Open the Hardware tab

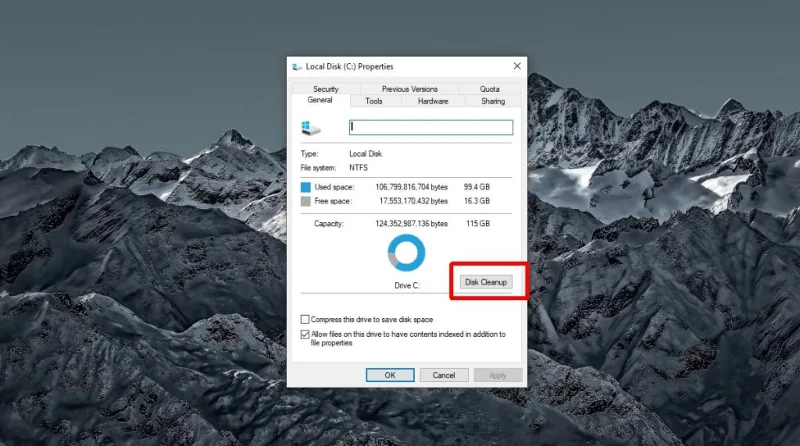click(433, 101)
